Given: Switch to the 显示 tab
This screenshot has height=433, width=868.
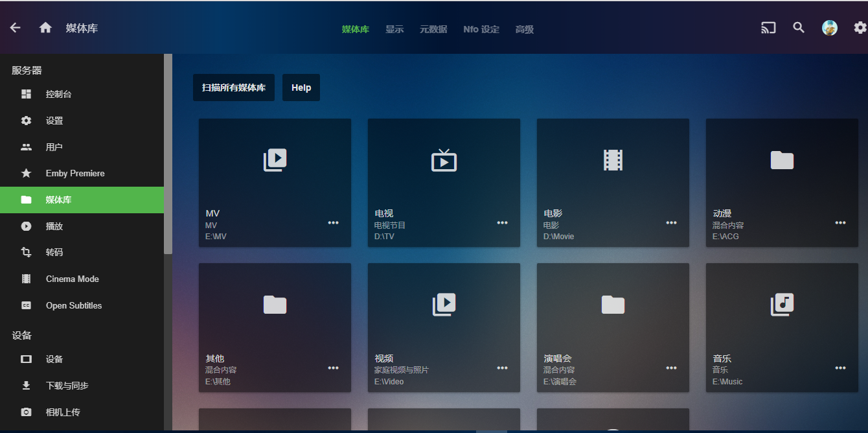Looking at the screenshot, I should [x=394, y=29].
